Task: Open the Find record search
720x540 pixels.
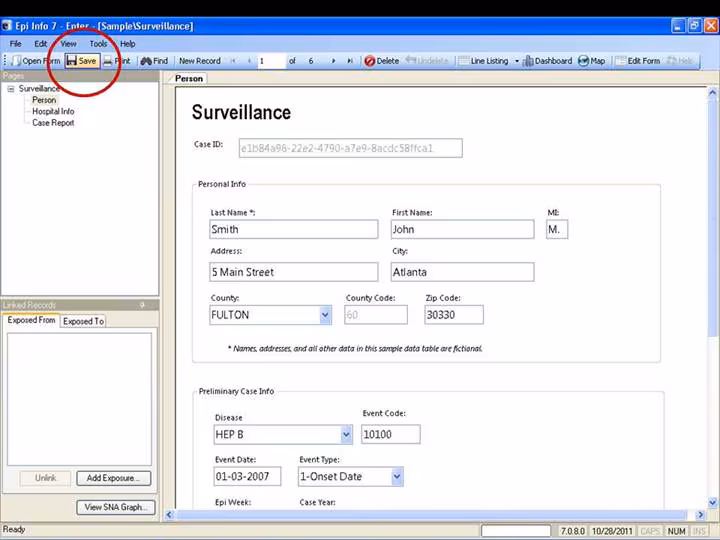Action: 154,61
